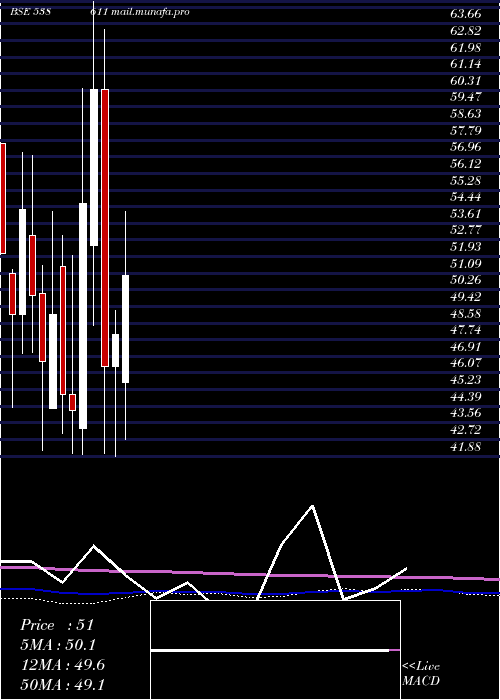Click the 53.61 price axis label
The height and width of the screenshot is (700, 500).
click(466, 214)
